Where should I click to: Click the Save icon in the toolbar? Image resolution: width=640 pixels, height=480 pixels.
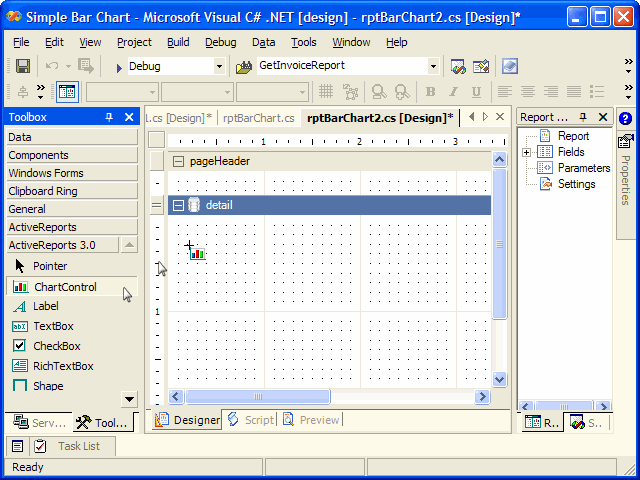[22, 66]
